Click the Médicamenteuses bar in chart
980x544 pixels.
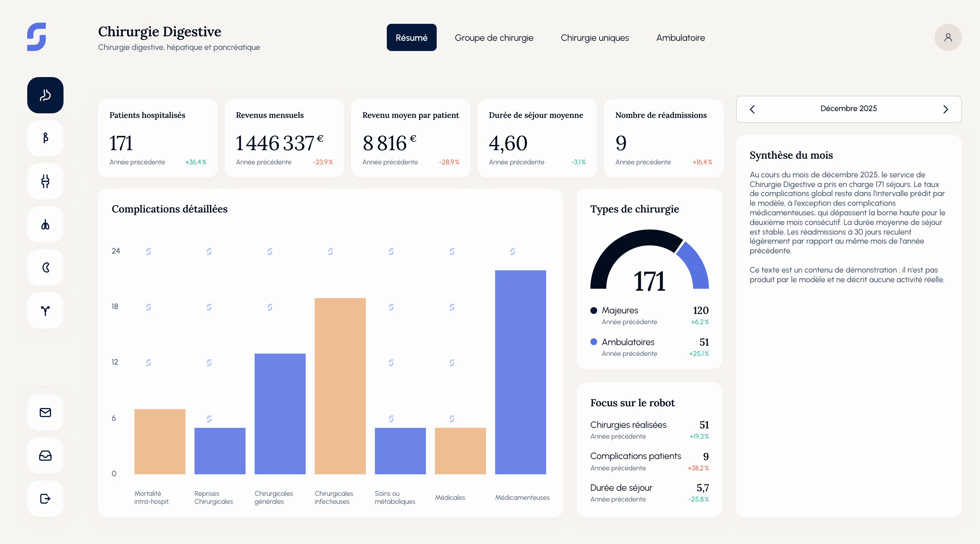pyautogui.click(x=520, y=372)
